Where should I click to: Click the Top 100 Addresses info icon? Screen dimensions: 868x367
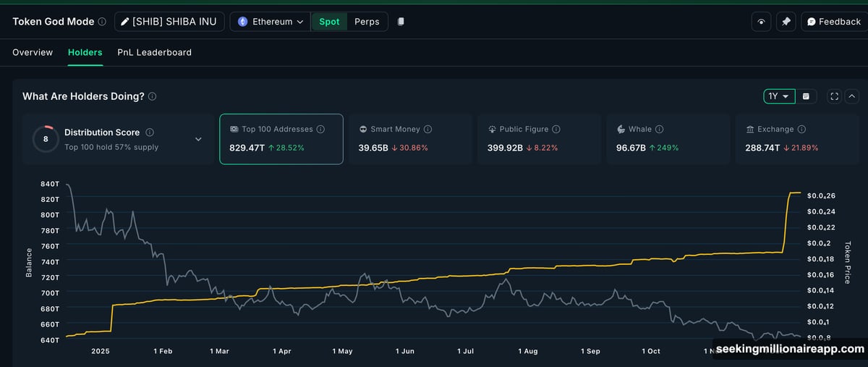pyautogui.click(x=320, y=129)
